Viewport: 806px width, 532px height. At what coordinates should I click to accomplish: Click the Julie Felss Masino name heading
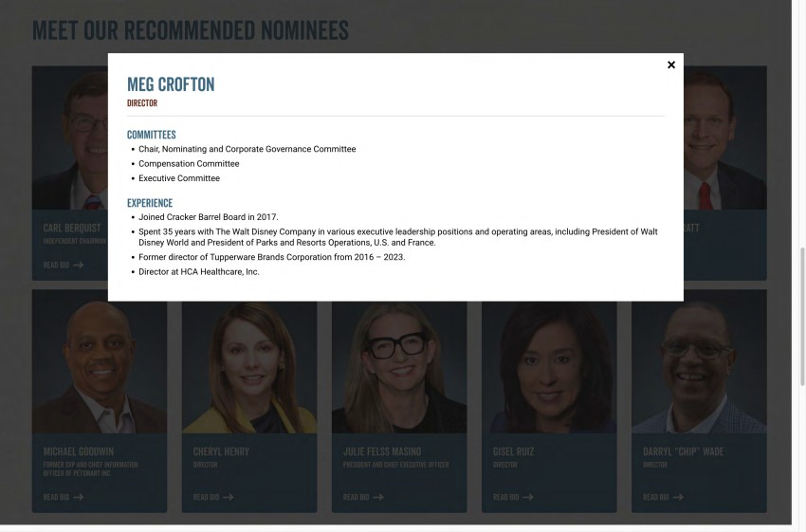[x=382, y=451]
